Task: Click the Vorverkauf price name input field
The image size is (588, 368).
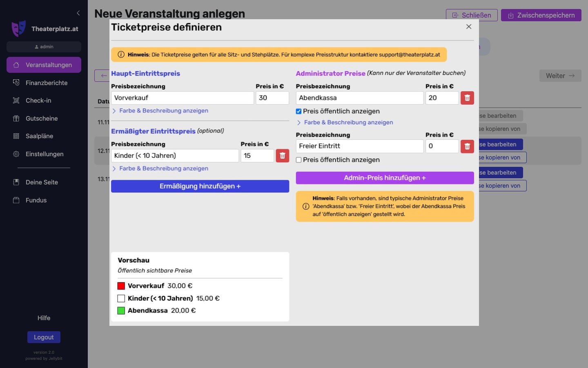Action: click(182, 98)
